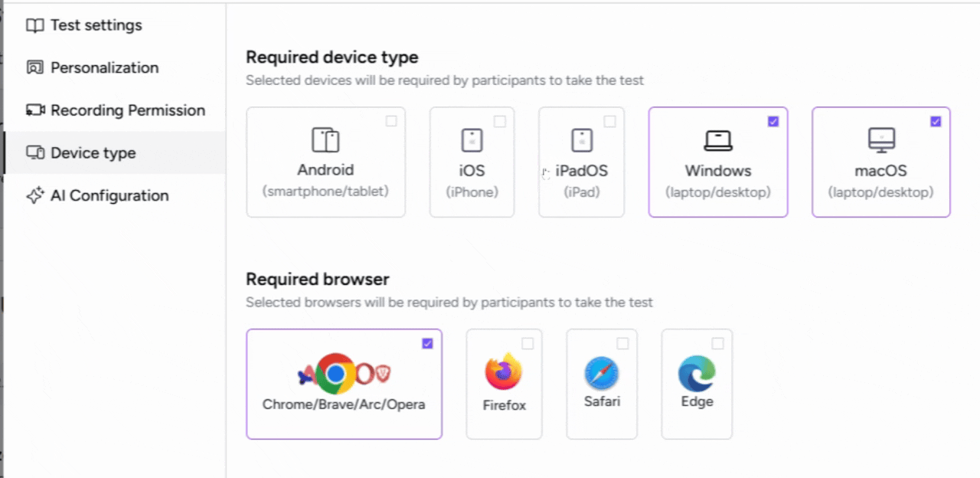Screen dimensions: 980x478
Task: Enable the Android device checkbox
Action: (391, 121)
